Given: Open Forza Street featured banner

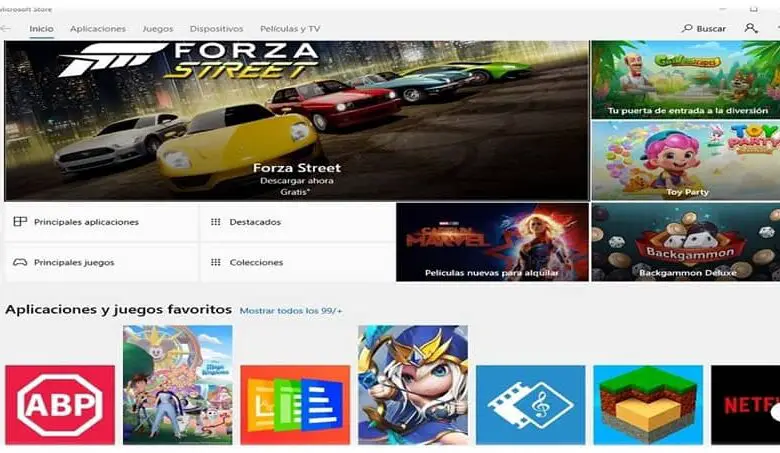Looking at the screenshot, I should click(x=296, y=121).
